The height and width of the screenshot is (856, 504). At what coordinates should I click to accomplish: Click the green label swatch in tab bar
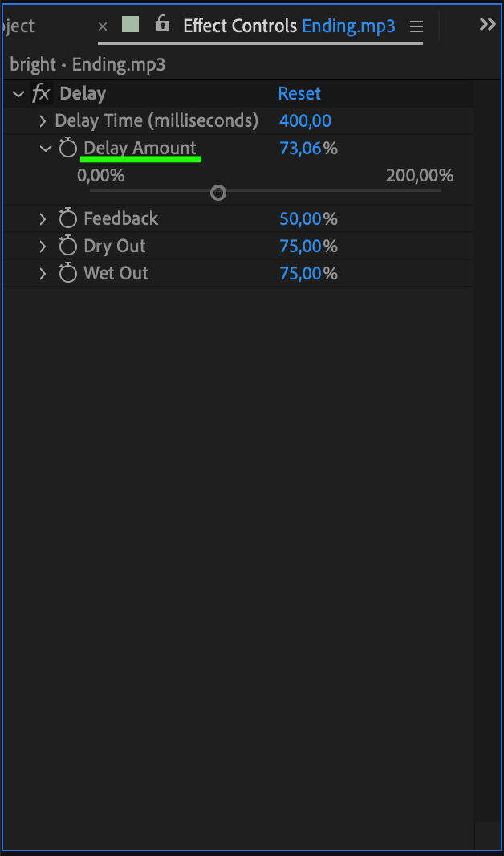tap(130, 25)
